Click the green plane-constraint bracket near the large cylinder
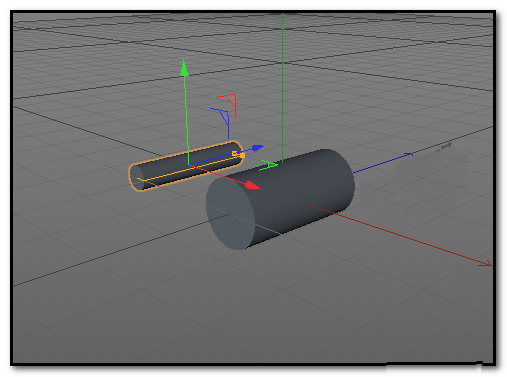The width and height of the screenshot is (507, 377). point(268,165)
